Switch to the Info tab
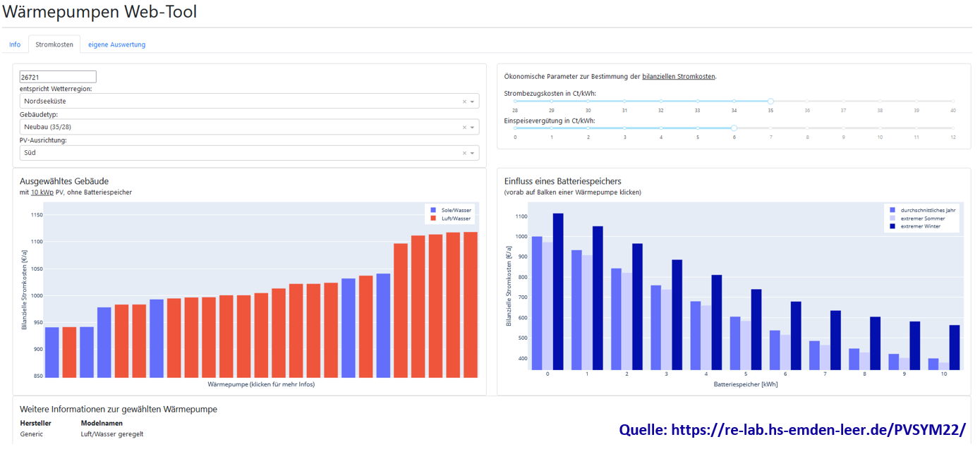The height and width of the screenshot is (449, 980). (15, 44)
